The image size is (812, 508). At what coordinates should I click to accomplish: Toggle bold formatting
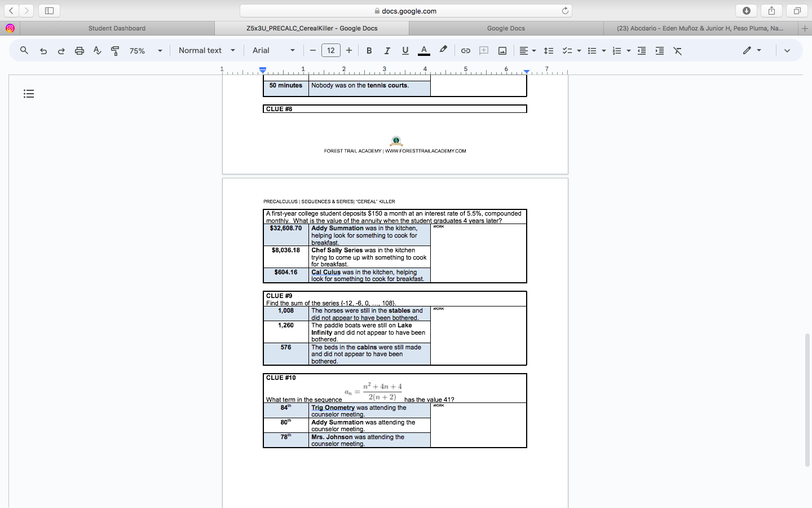(x=369, y=51)
